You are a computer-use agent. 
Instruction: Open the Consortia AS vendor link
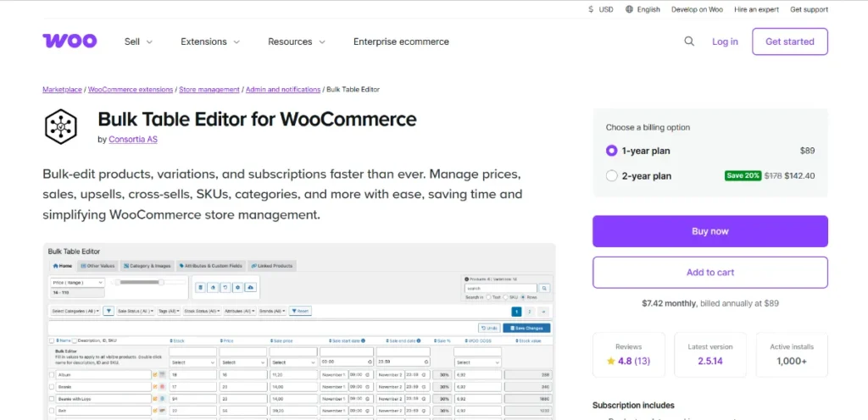point(133,140)
